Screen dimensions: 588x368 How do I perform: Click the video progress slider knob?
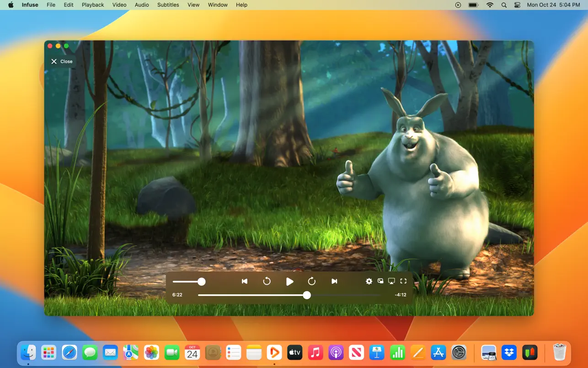point(307,295)
